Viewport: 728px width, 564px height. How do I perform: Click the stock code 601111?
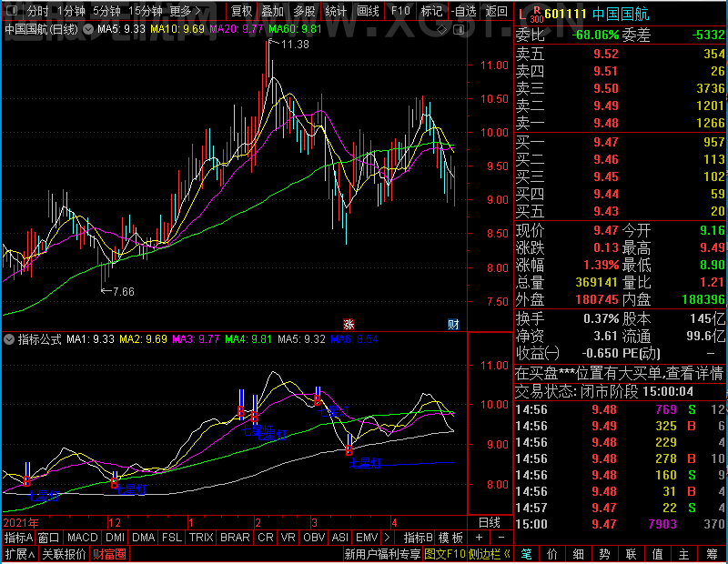(x=565, y=14)
